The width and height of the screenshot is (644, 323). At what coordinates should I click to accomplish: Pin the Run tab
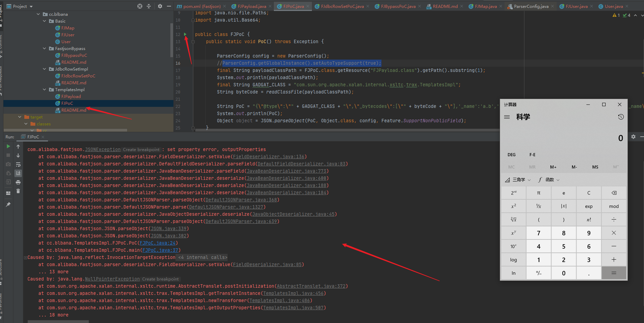[x=8, y=204]
